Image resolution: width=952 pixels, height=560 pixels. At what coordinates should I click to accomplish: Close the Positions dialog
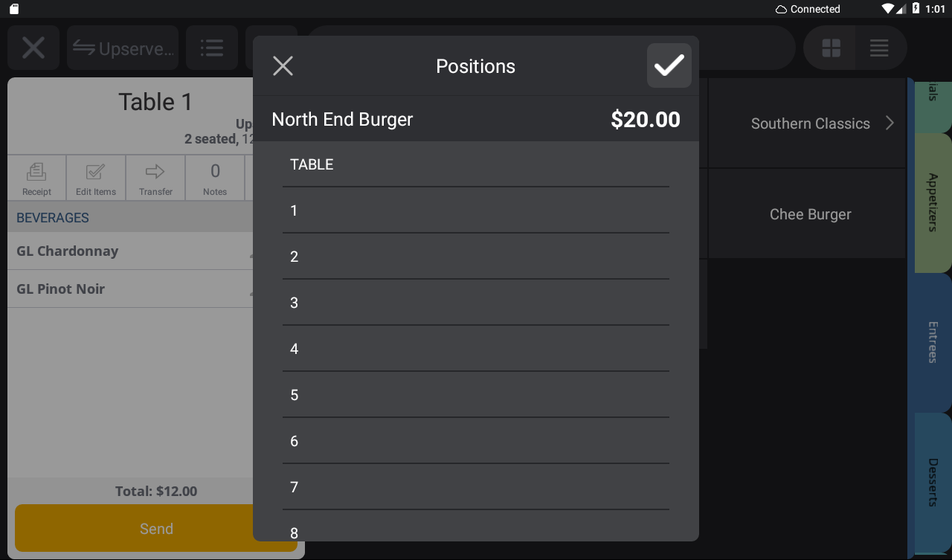pos(283,66)
